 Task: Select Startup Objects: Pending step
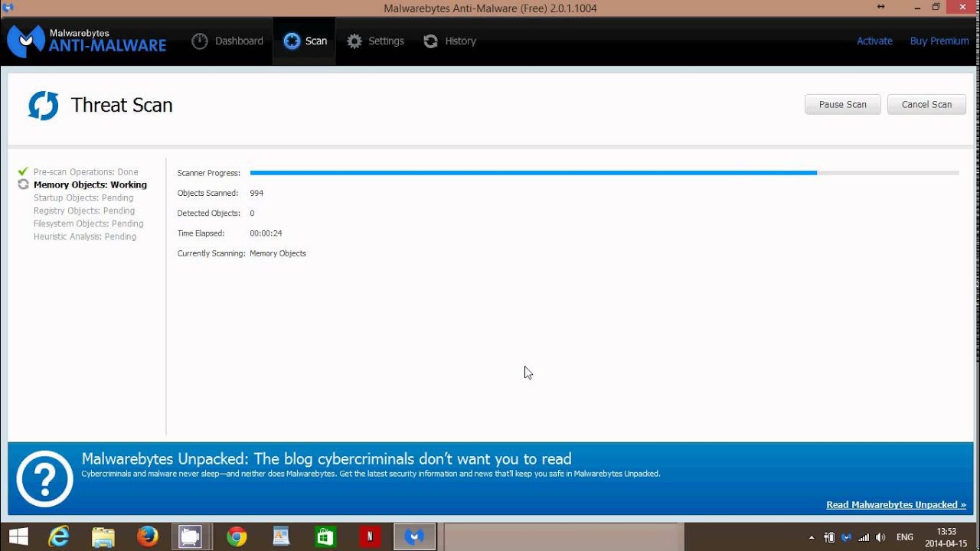click(83, 198)
